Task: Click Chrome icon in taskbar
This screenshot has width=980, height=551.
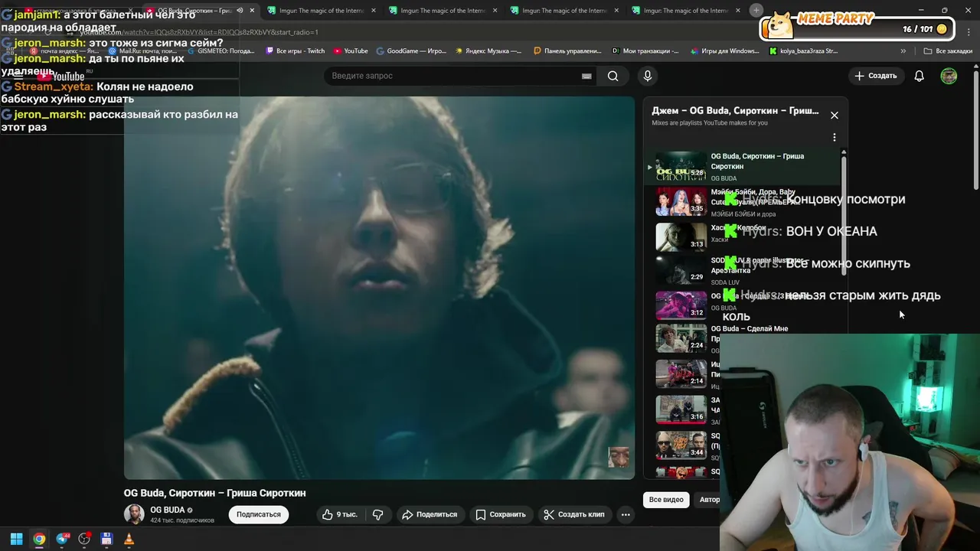Action: pos(39,539)
